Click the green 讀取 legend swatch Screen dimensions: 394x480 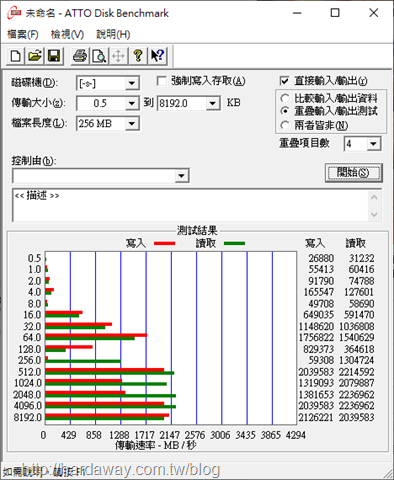(x=235, y=243)
